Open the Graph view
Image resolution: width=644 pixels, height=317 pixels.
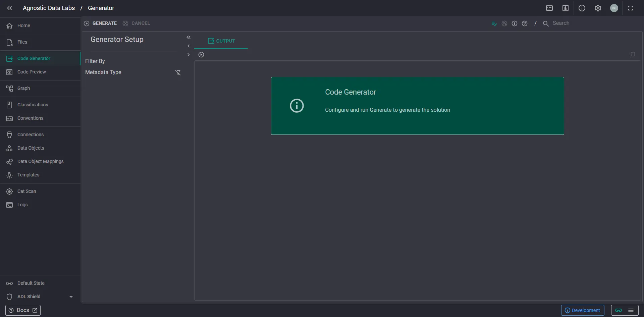pyautogui.click(x=23, y=88)
